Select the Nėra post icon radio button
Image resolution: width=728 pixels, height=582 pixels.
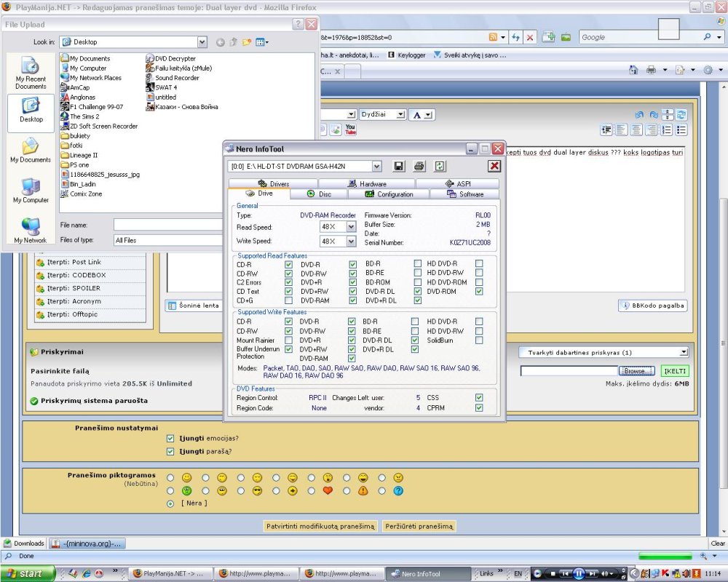[170, 503]
